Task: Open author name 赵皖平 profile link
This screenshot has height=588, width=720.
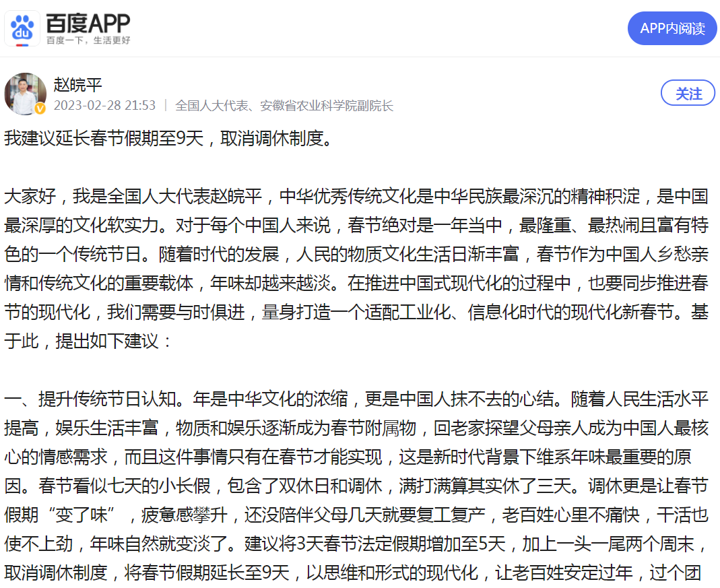Action: click(x=78, y=85)
